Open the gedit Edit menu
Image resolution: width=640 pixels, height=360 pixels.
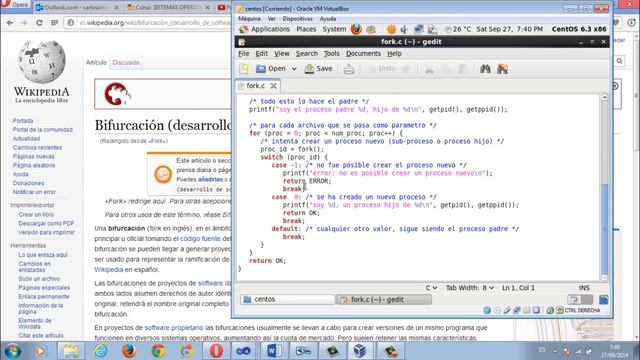(262, 53)
